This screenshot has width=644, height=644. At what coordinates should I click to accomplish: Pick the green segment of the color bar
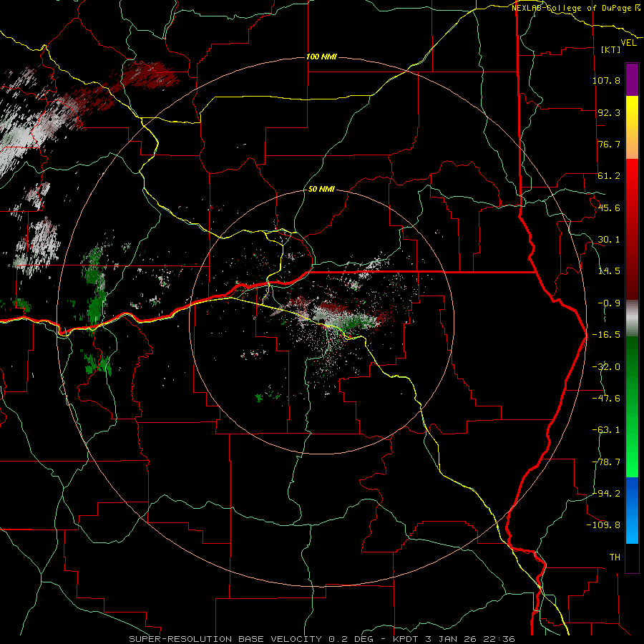pyautogui.click(x=632, y=406)
